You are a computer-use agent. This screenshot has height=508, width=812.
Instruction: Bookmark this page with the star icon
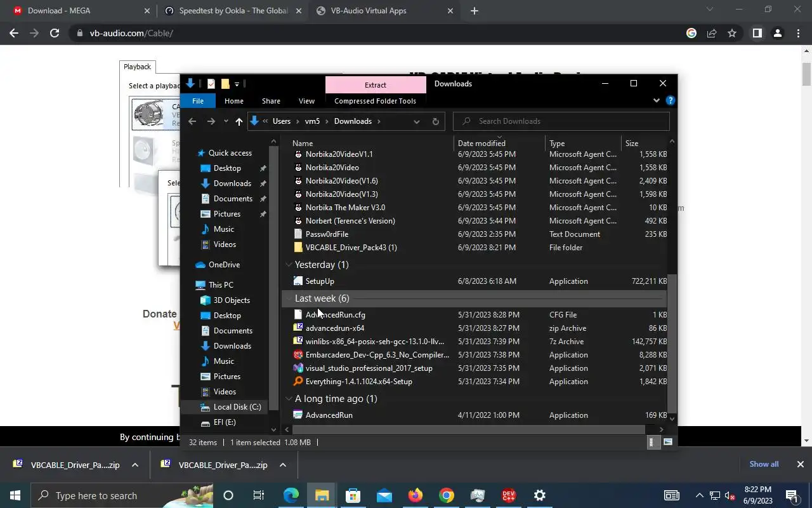click(x=732, y=33)
